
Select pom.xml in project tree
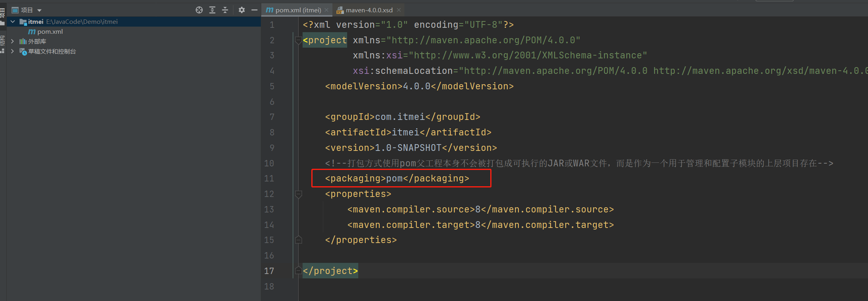pyautogui.click(x=50, y=31)
